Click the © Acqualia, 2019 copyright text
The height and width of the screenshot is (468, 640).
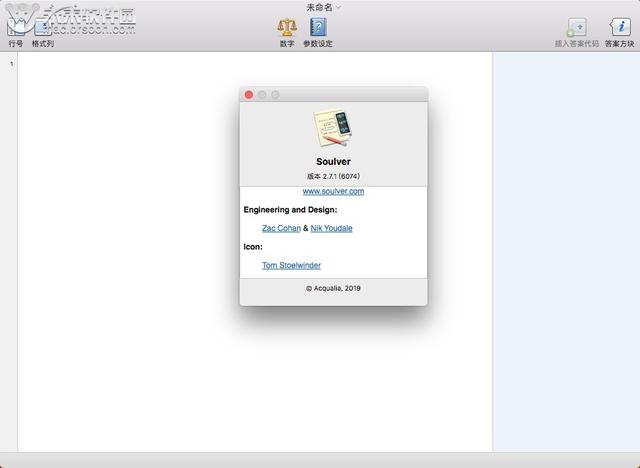[333, 288]
